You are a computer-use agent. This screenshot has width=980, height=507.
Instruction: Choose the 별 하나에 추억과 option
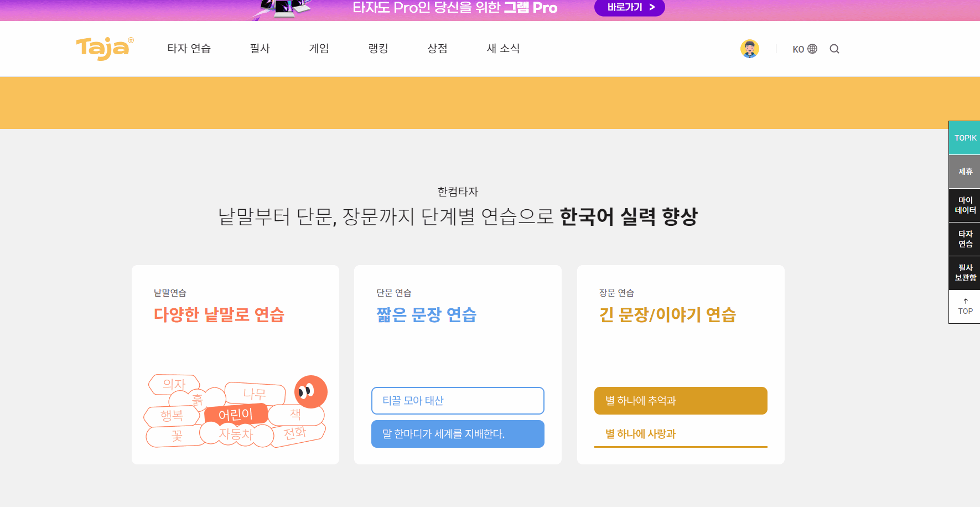pyautogui.click(x=680, y=401)
